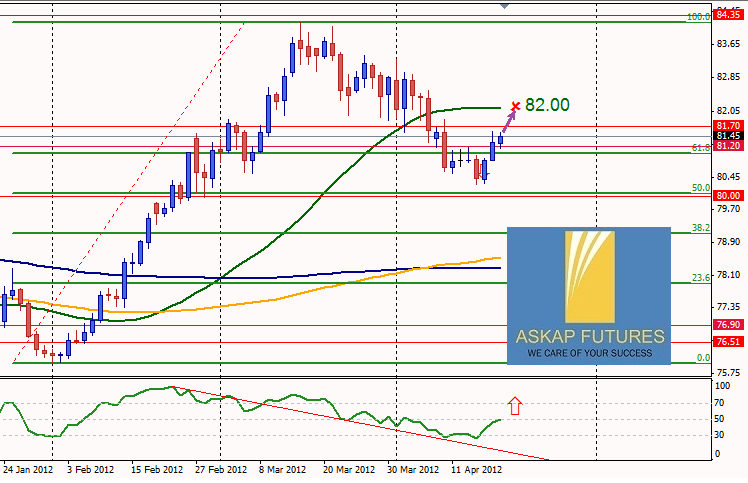The width and height of the screenshot is (748, 483).
Task: Select the 38.2 Fibonacci level label
Action: coord(700,228)
